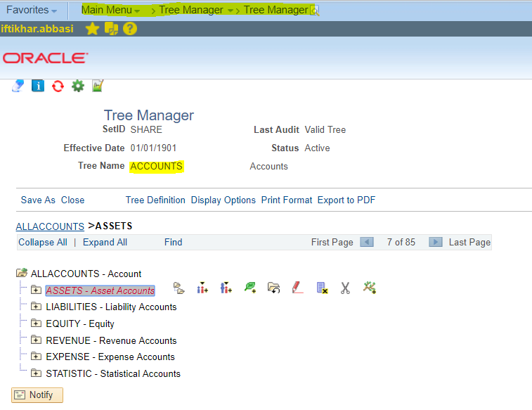Select REVENUE - Revenue Accounts node
The height and width of the screenshot is (410, 532).
click(x=111, y=340)
